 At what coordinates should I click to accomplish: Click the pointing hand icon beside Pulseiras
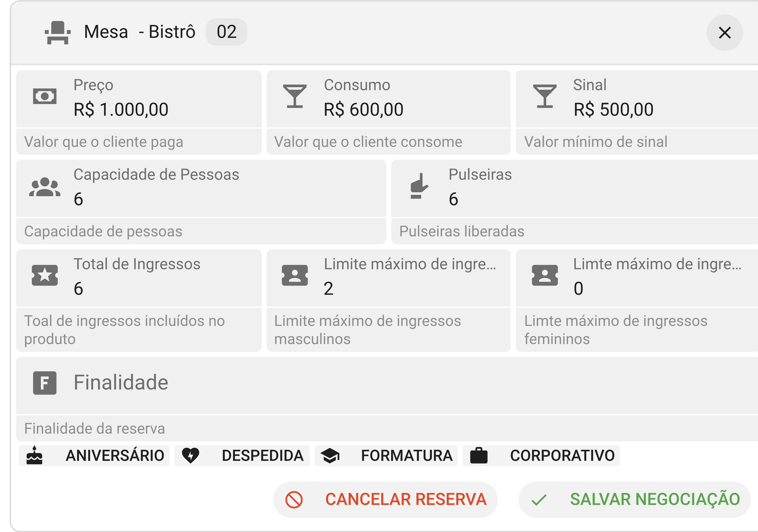(x=419, y=186)
